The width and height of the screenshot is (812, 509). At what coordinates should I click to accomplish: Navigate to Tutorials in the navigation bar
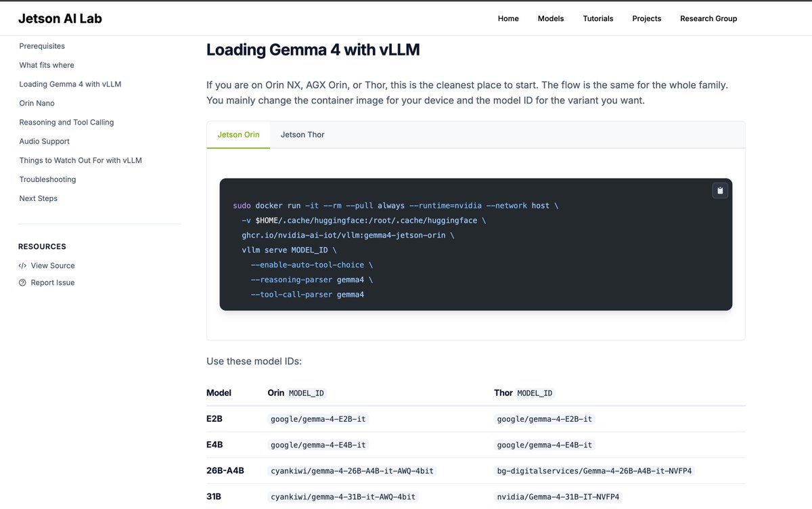pyautogui.click(x=597, y=18)
